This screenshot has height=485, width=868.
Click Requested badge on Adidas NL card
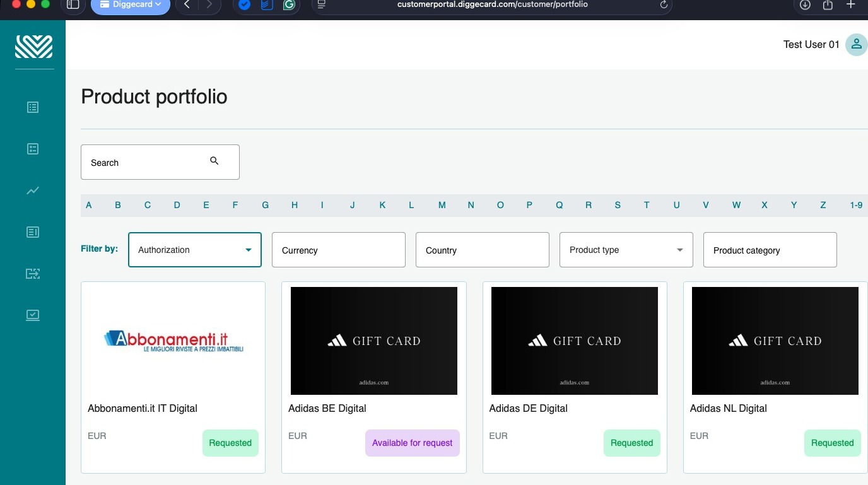[833, 443]
